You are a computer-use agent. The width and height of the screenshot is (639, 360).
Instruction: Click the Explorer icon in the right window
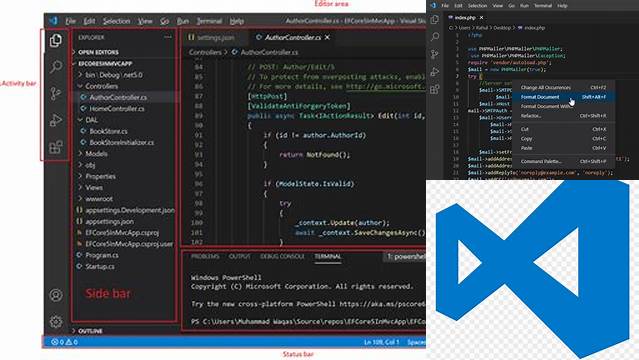(435, 19)
